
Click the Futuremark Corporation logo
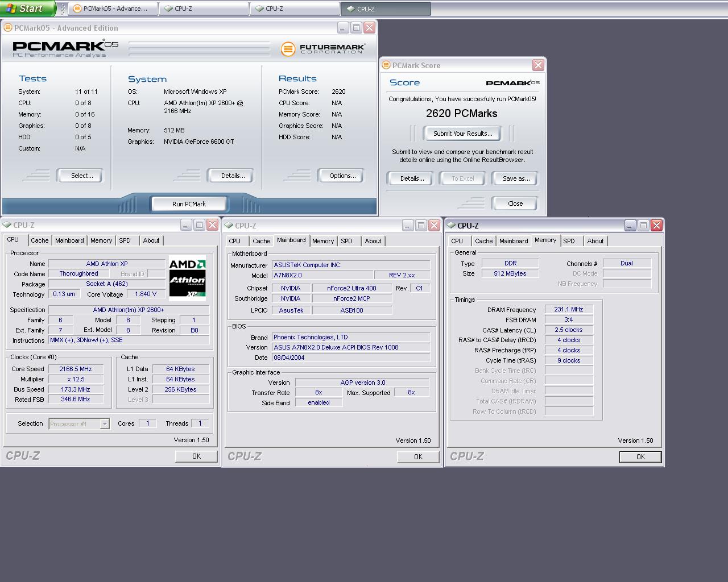[x=322, y=49]
